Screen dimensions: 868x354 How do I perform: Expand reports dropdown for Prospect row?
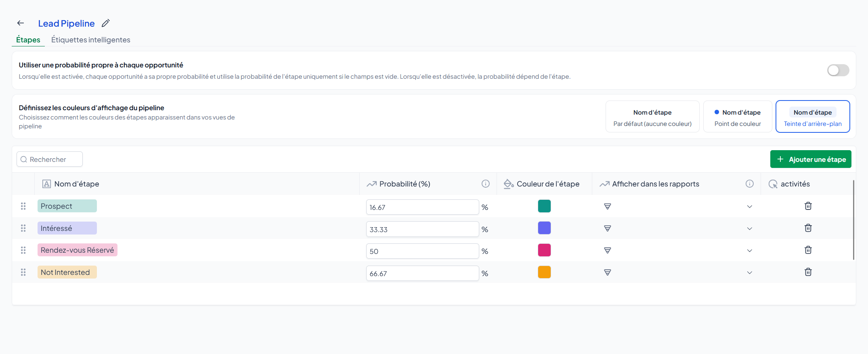click(749, 207)
